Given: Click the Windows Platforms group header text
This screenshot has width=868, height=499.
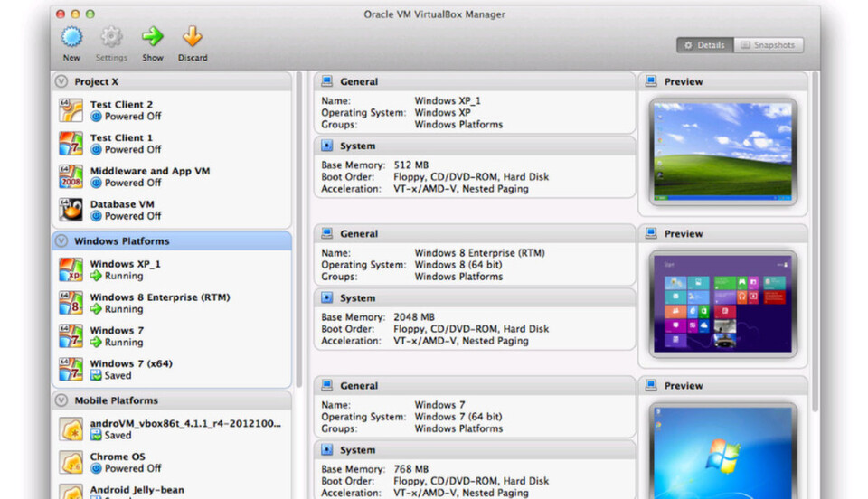Looking at the screenshot, I should pos(122,241).
